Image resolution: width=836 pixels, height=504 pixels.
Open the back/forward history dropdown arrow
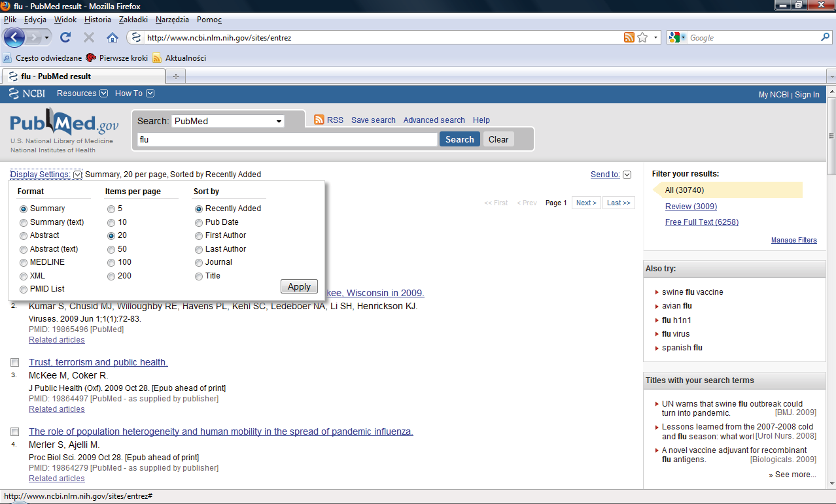(47, 38)
